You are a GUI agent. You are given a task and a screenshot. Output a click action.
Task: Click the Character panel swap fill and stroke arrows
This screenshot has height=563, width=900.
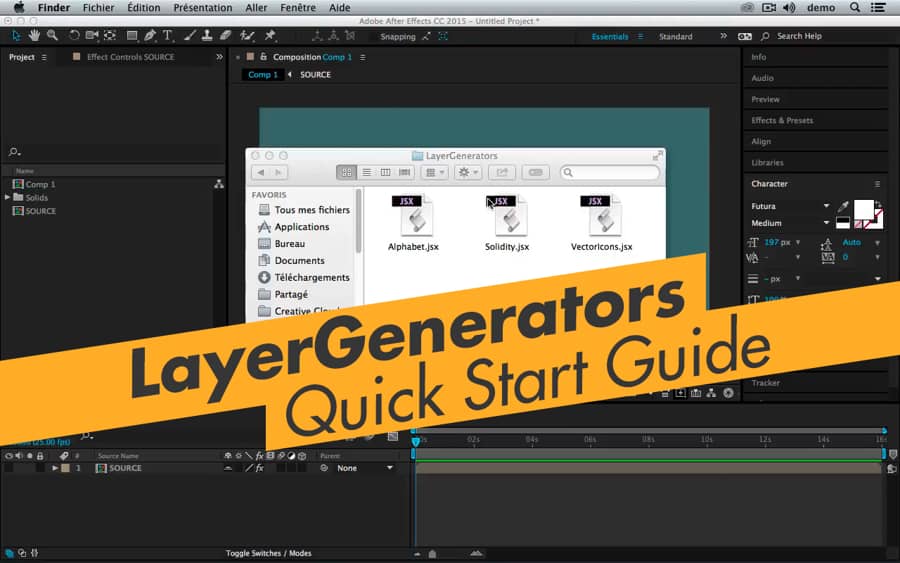pos(878,204)
